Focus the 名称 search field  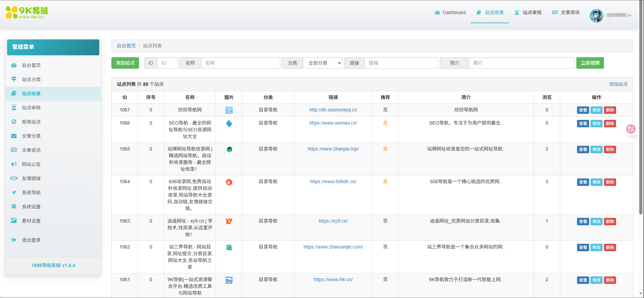pyautogui.click(x=240, y=63)
